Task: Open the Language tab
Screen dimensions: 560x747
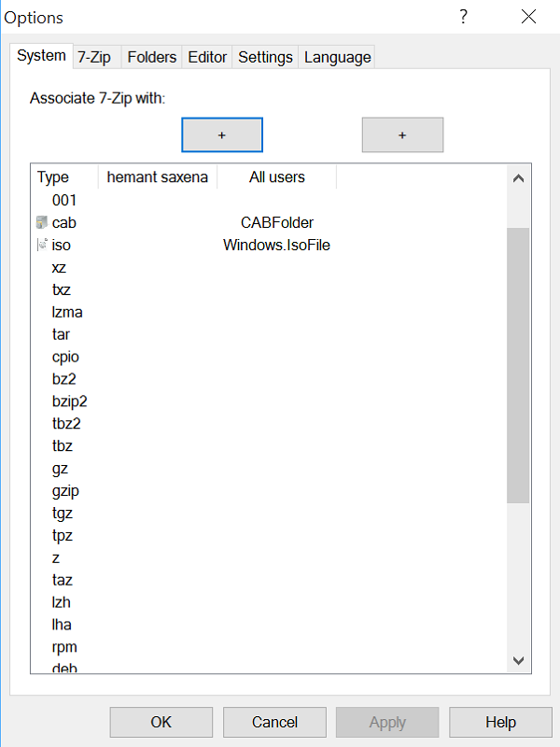Action: 337,57
